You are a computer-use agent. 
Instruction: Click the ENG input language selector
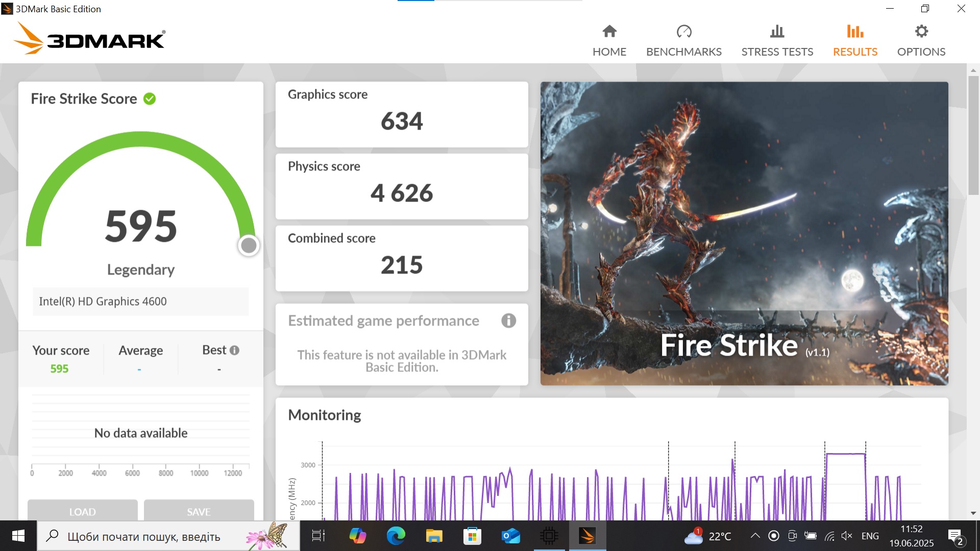870,536
